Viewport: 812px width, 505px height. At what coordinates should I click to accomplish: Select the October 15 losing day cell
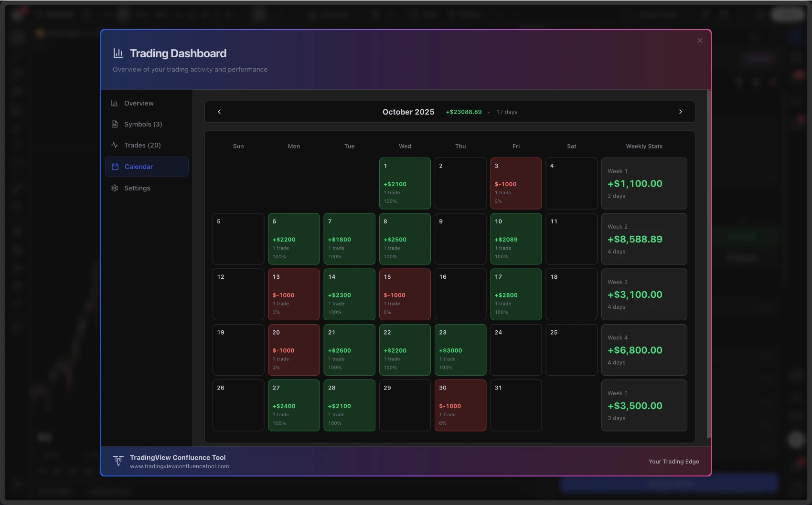pos(405,294)
